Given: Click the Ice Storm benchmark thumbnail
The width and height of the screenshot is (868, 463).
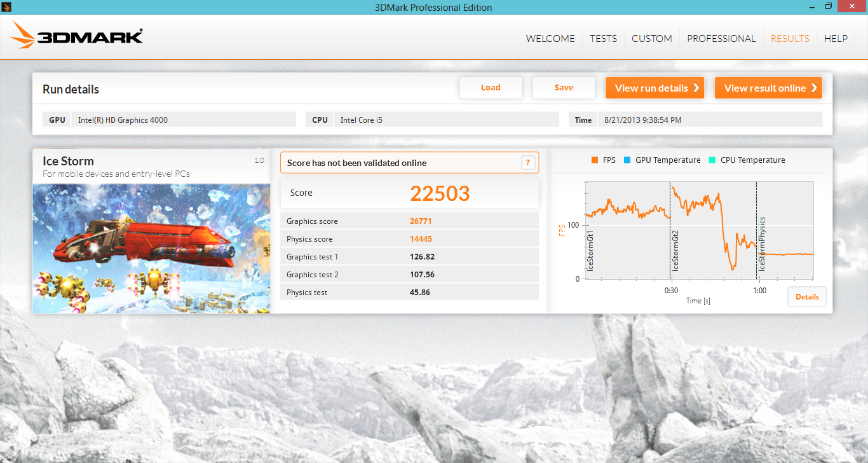Looking at the screenshot, I should (151, 249).
